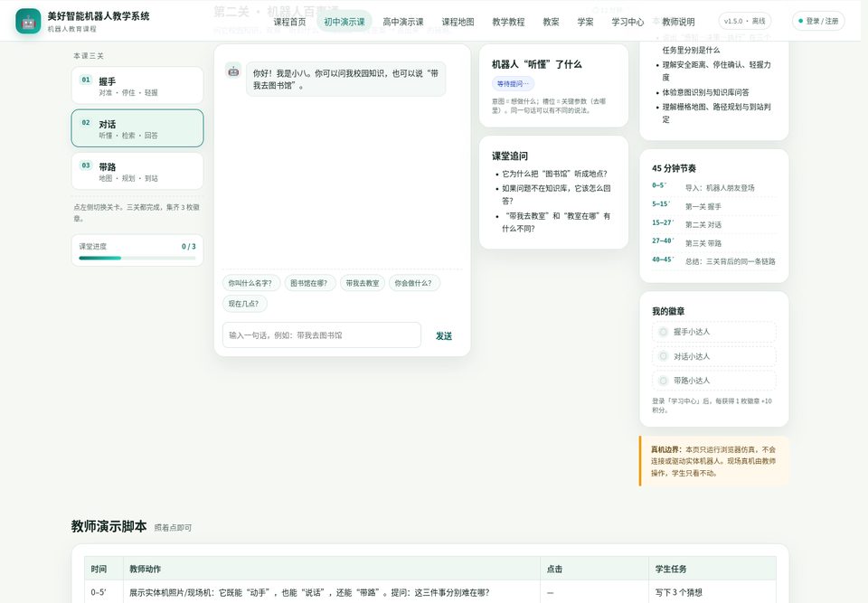868x603 pixels.
Task: Open 学习中心 from the top nav
Action: pyautogui.click(x=627, y=22)
